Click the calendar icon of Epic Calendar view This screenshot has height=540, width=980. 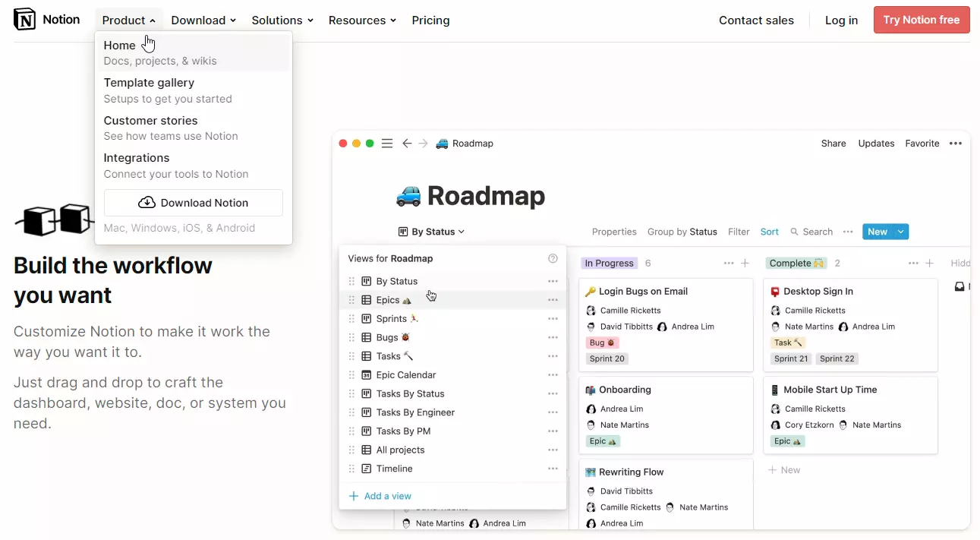click(367, 375)
